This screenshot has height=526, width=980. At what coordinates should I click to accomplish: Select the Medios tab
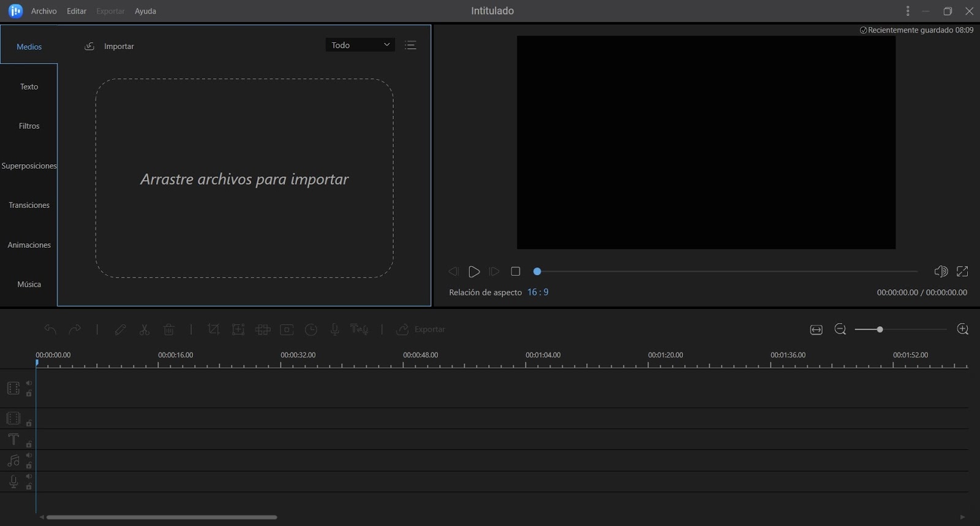click(x=29, y=47)
